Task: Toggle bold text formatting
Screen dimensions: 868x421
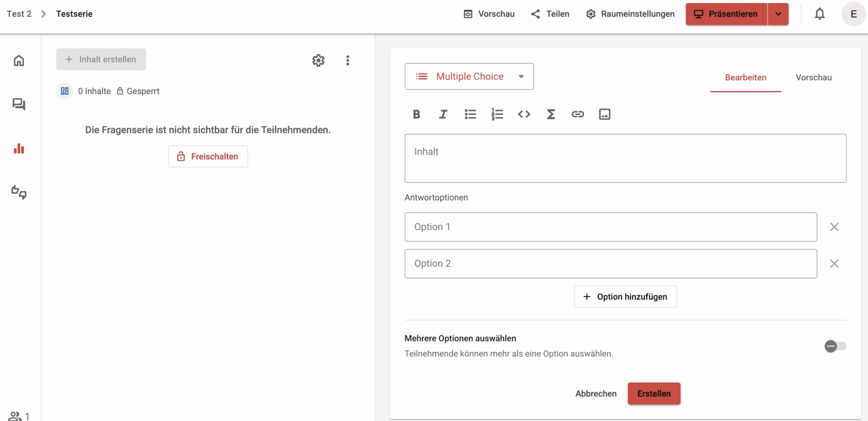Action: click(416, 114)
